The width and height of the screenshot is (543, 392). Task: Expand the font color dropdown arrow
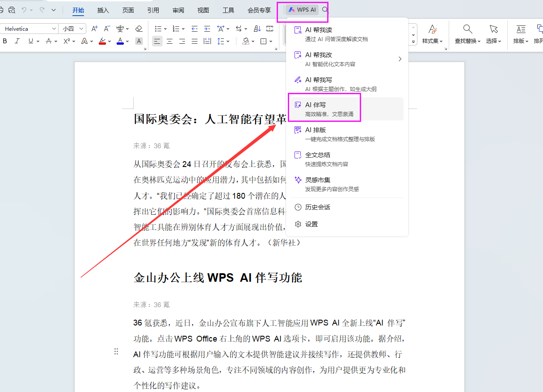pyautogui.click(x=127, y=42)
